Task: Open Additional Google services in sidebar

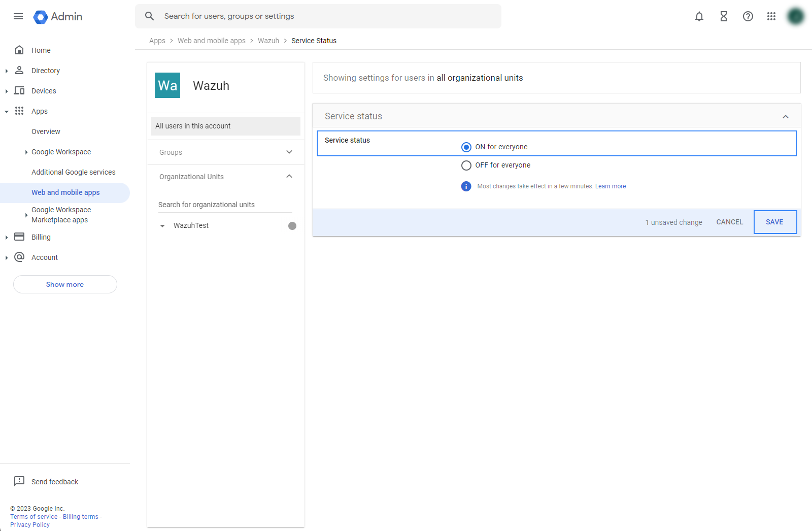Action: point(73,172)
